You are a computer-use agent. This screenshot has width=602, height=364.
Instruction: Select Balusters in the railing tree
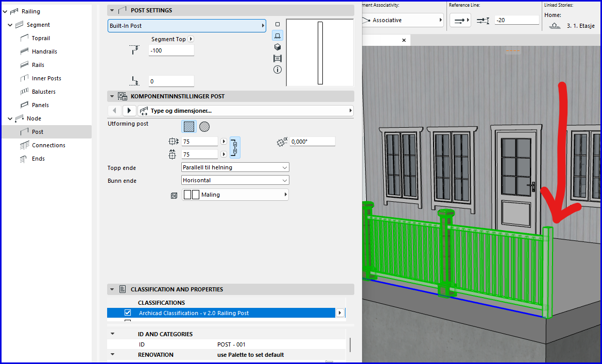(x=43, y=92)
